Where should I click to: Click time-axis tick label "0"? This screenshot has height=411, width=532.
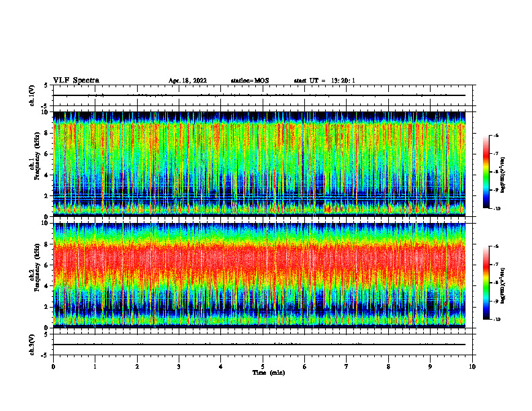point(53,367)
